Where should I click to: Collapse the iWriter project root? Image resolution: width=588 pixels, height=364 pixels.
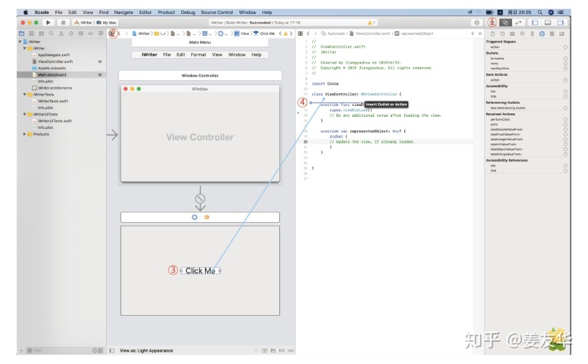(x=20, y=42)
